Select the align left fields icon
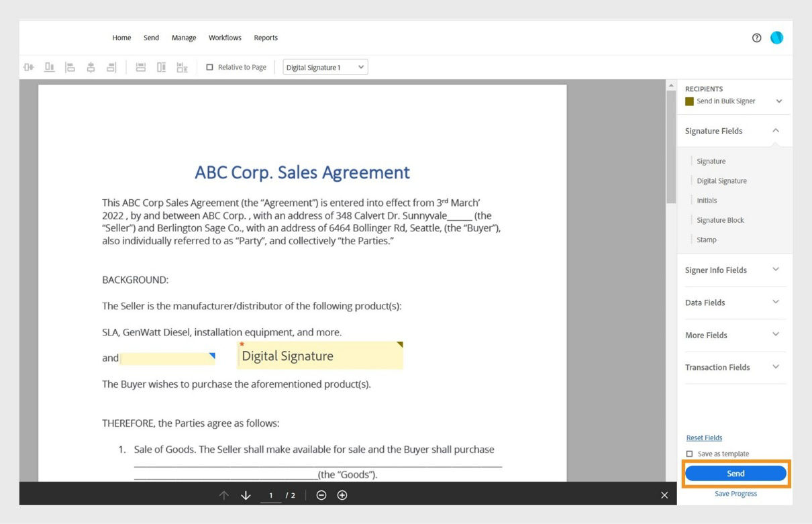The image size is (812, 524). (x=70, y=66)
